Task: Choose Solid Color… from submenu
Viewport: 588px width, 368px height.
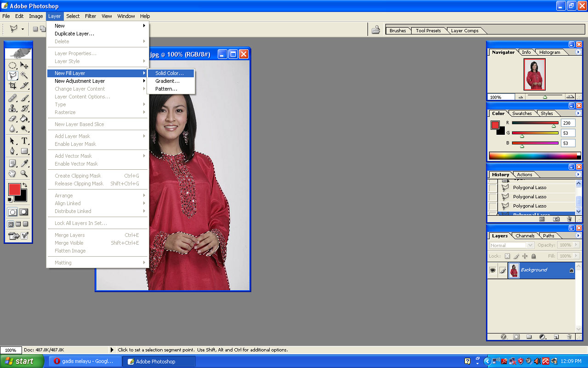Action: point(171,73)
